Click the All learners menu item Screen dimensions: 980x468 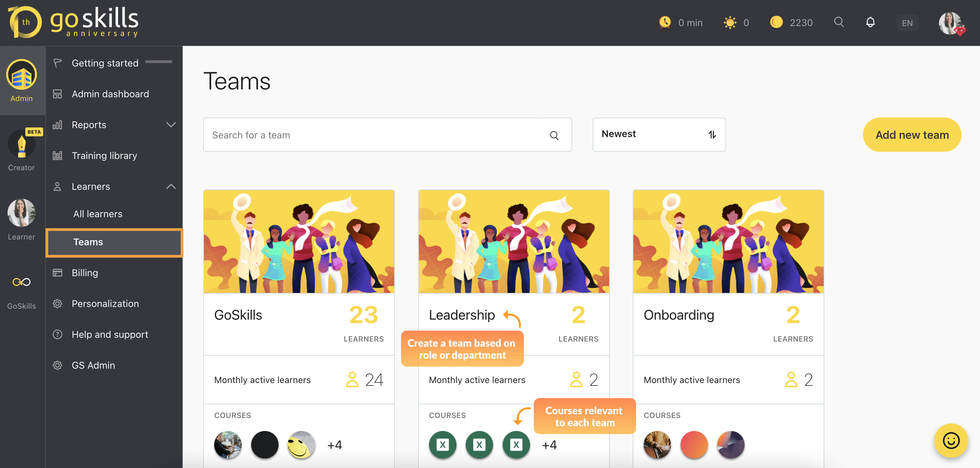97,213
